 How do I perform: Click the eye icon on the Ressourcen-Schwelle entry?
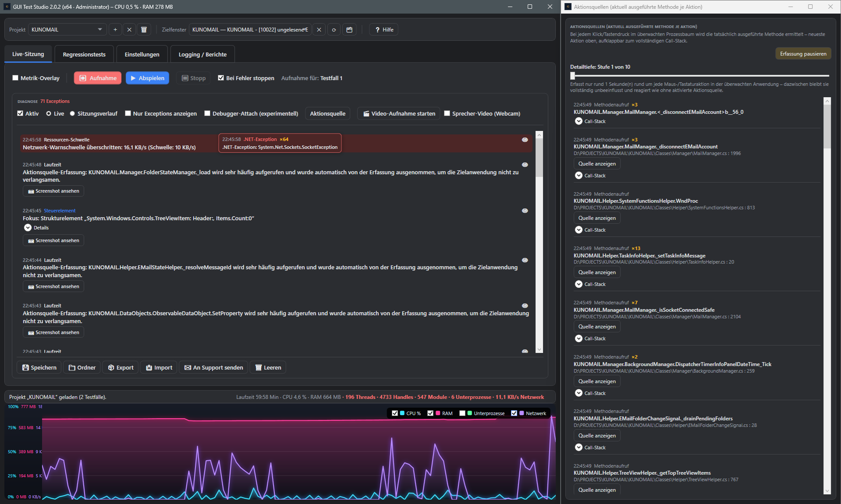(x=525, y=140)
